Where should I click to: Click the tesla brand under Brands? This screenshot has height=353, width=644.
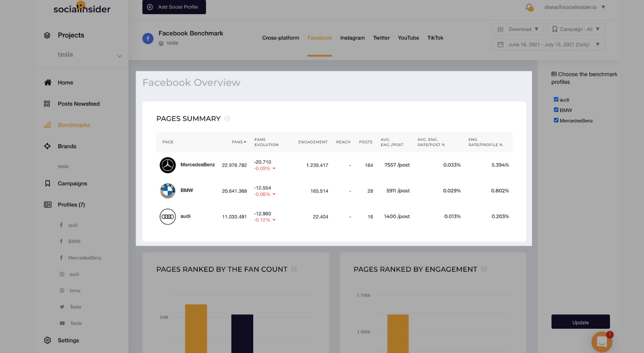click(63, 166)
